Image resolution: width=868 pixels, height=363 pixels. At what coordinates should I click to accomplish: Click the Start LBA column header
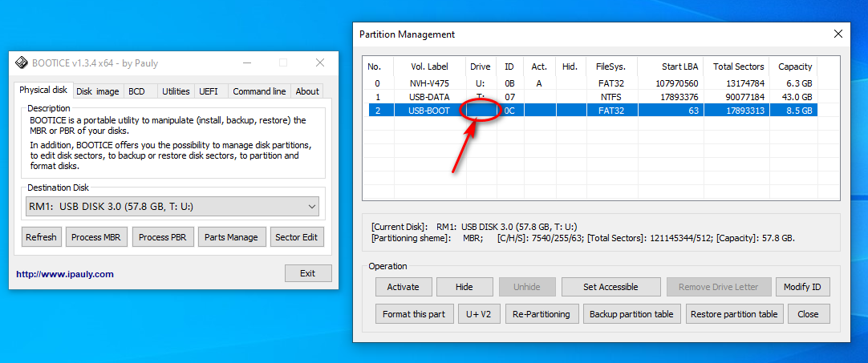pyautogui.click(x=671, y=67)
